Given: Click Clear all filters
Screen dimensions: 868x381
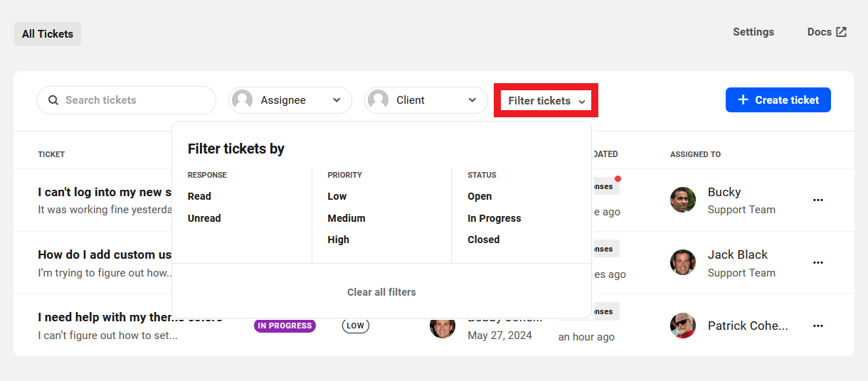Looking at the screenshot, I should [x=381, y=292].
